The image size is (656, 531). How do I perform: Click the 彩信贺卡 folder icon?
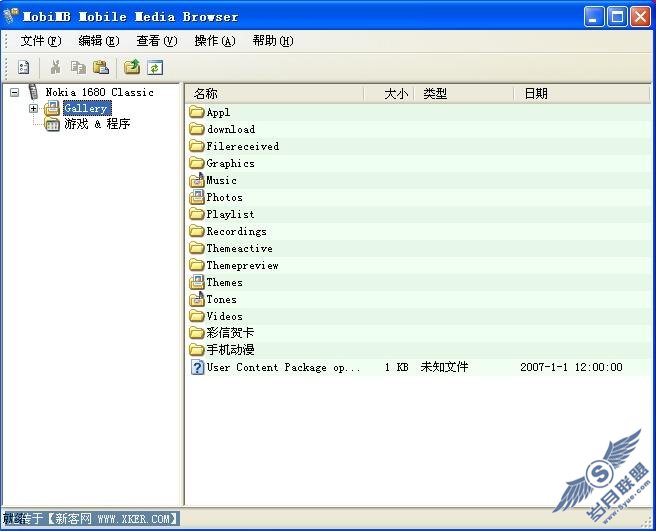tap(197, 333)
